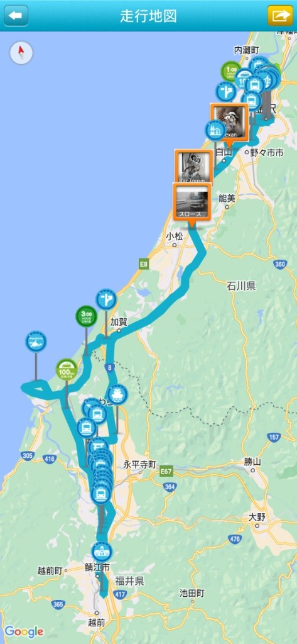The width and height of the screenshot is (297, 644).
Task: Tap the yellow share button
Action: pyautogui.click(x=280, y=16)
